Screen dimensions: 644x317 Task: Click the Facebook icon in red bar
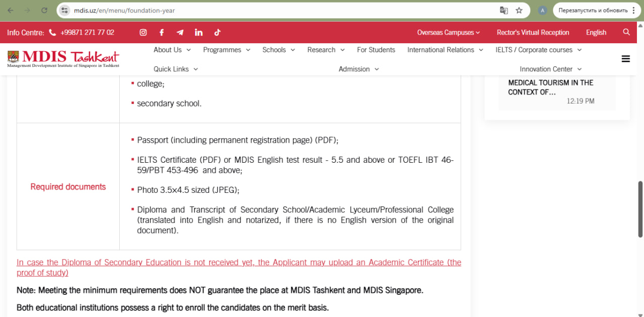[x=162, y=32]
